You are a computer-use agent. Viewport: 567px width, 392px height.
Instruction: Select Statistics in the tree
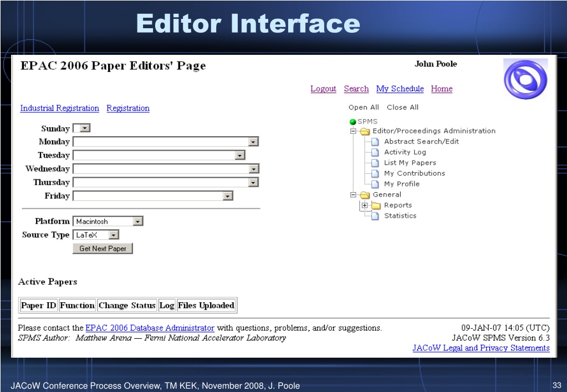point(400,216)
